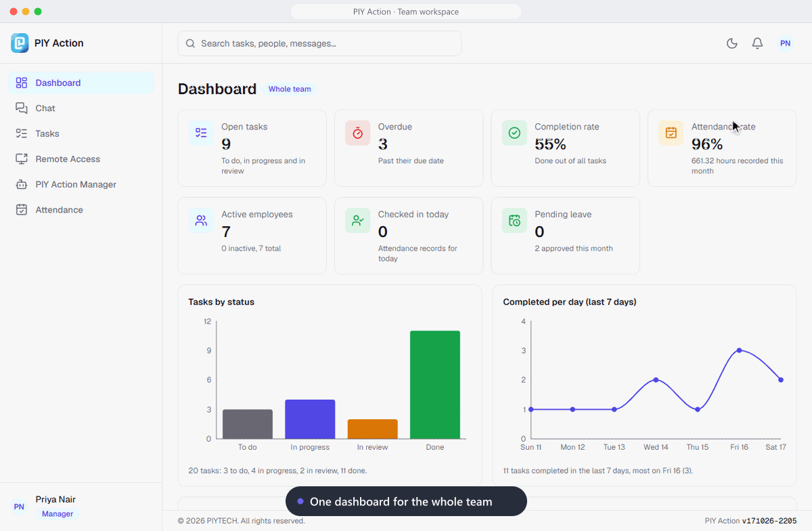Click the green Done bar

point(435,385)
